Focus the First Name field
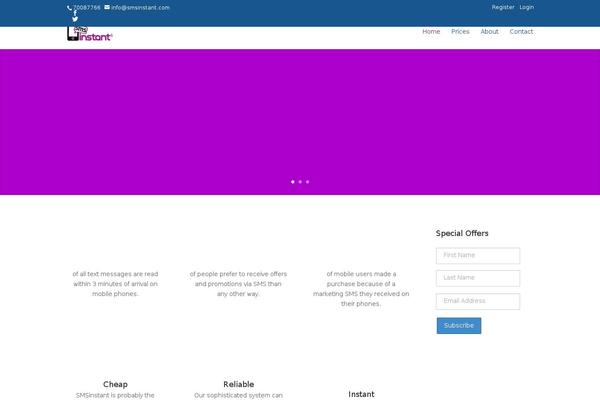This screenshot has width=600, height=400. 478,256
